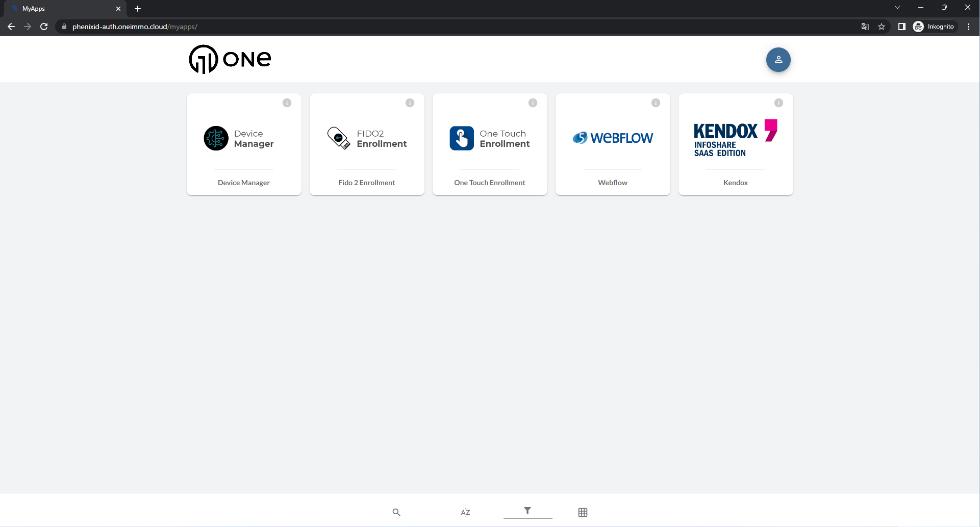The image size is (980, 527).
Task: Go forward with the browser forward arrow
Action: click(x=28, y=27)
